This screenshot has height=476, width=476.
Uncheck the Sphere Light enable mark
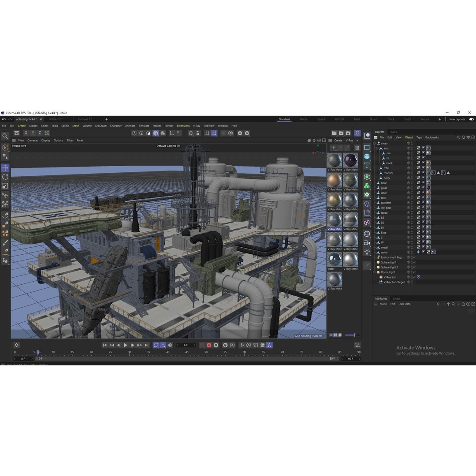414,262
